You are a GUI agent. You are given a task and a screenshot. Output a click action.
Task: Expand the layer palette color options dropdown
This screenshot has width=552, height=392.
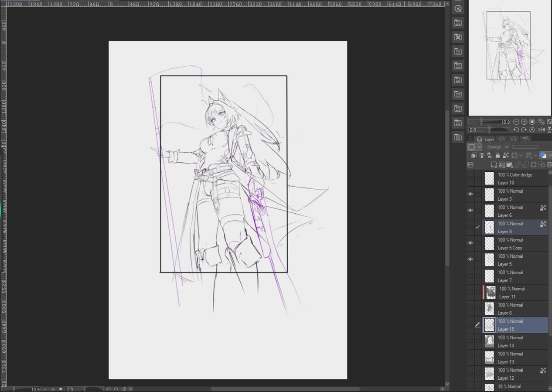tap(550, 156)
